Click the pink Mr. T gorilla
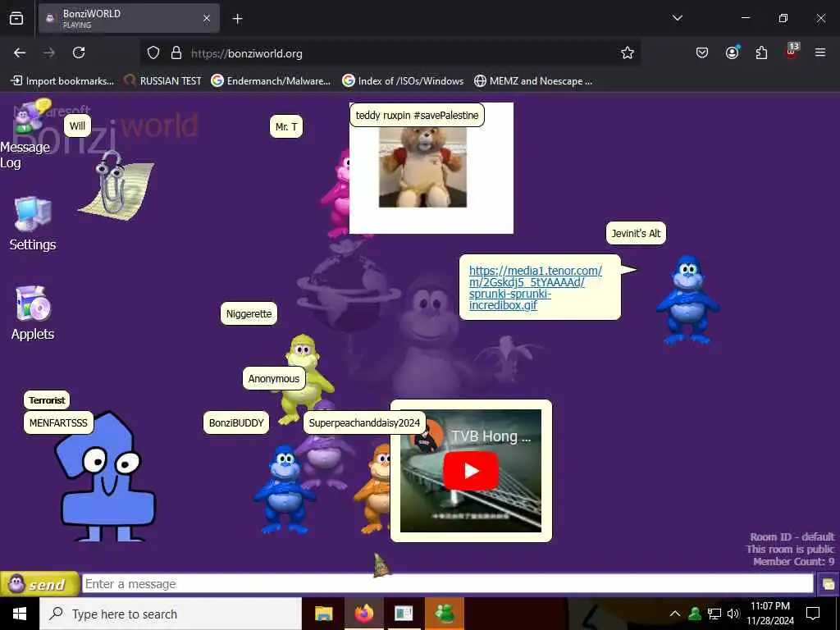 tap(336, 193)
